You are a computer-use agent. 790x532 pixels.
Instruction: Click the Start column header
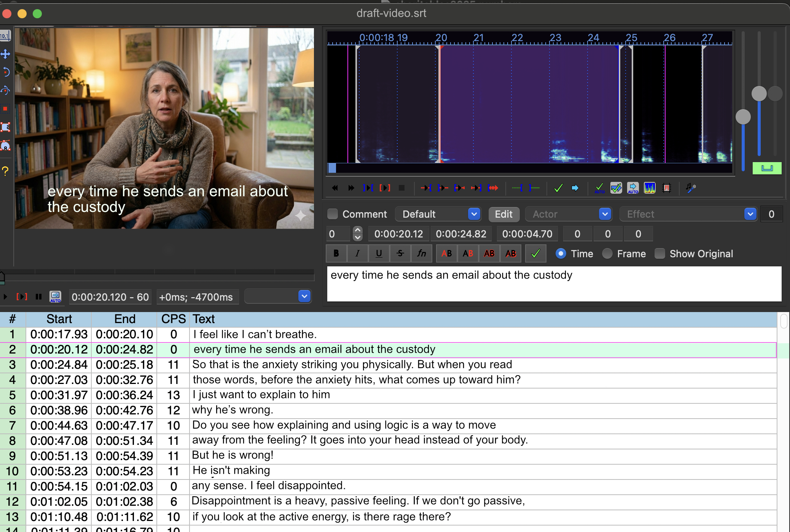(59, 319)
